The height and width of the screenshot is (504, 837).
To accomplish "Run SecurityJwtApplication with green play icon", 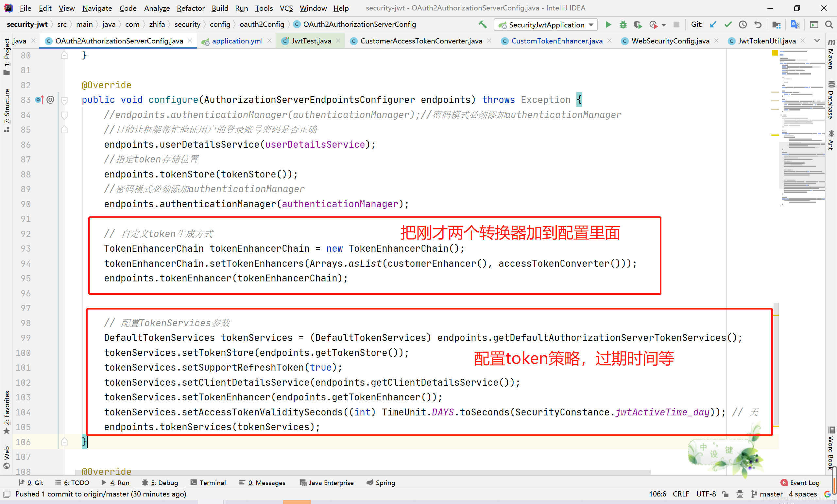I will [608, 25].
